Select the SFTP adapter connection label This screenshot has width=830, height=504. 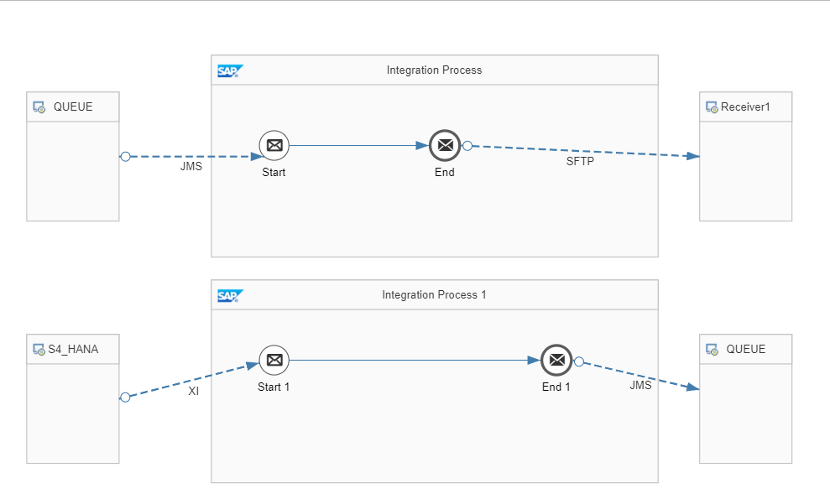pyautogui.click(x=579, y=162)
